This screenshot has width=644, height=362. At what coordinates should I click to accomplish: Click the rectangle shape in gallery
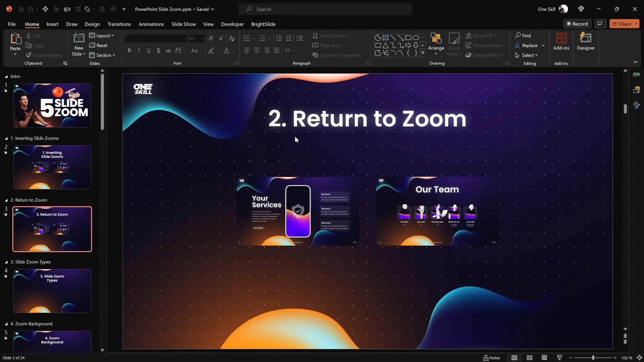coord(408,38)
